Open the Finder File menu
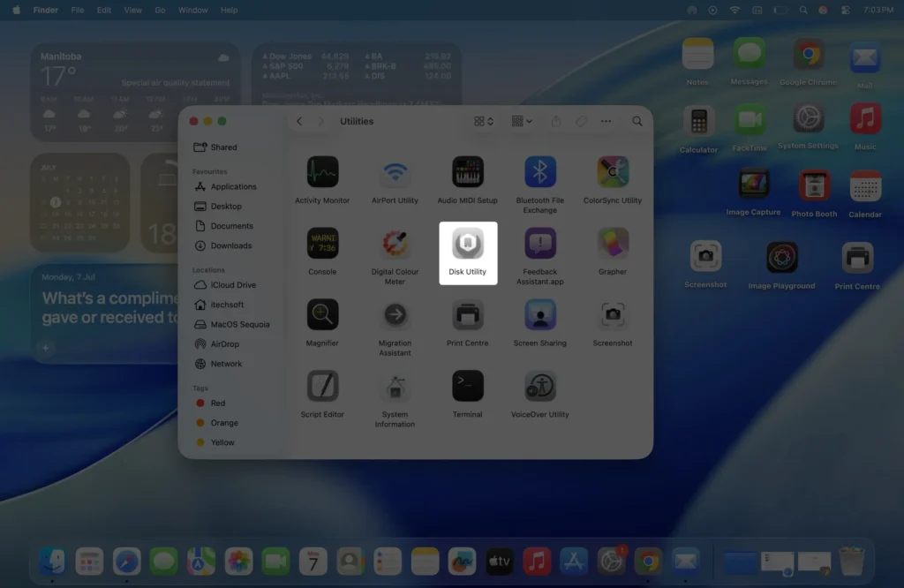The height and width of the screenshot is (588, 904). click(x=78, y=10)
